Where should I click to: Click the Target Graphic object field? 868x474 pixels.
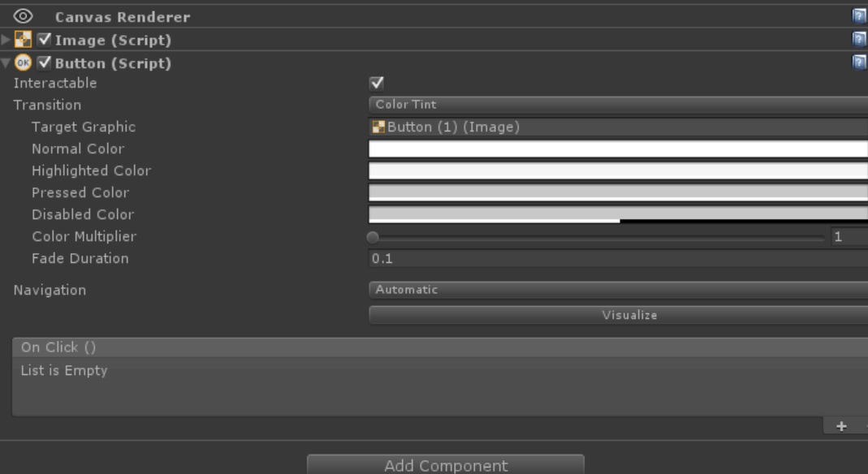[619, 127]
